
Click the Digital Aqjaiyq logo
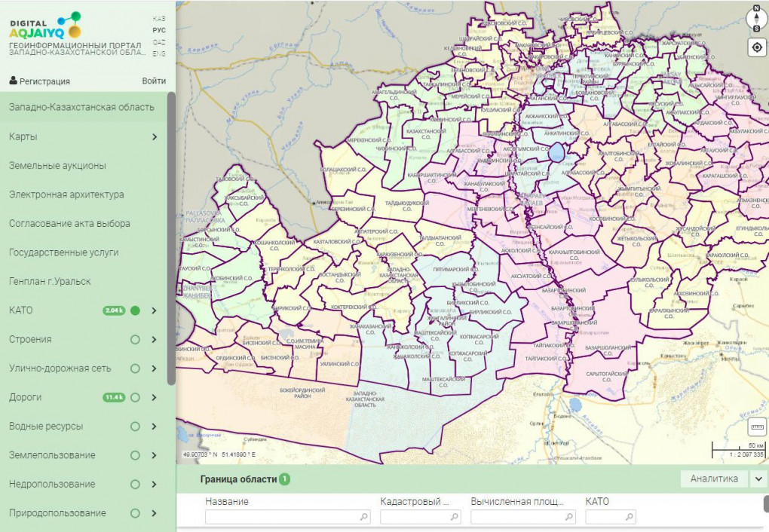tap(45, 26)
